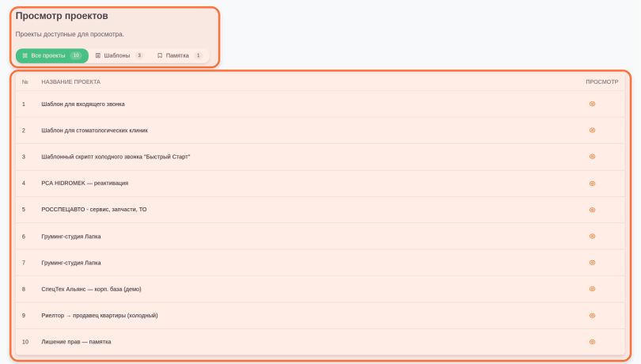
Task: Click the РСА HIDROMEK — реактивация name
Action: tap(85, 183)
